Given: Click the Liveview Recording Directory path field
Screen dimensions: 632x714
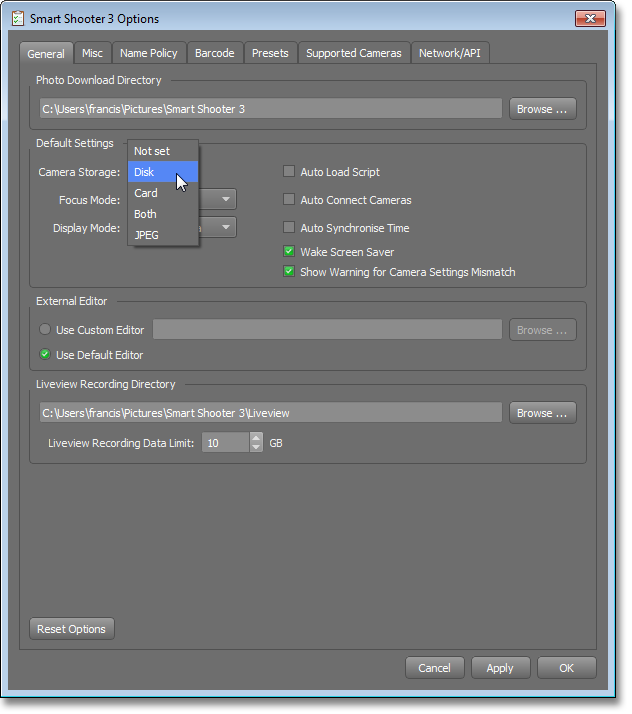Looking at the screenshot, I should coord(270,413).
